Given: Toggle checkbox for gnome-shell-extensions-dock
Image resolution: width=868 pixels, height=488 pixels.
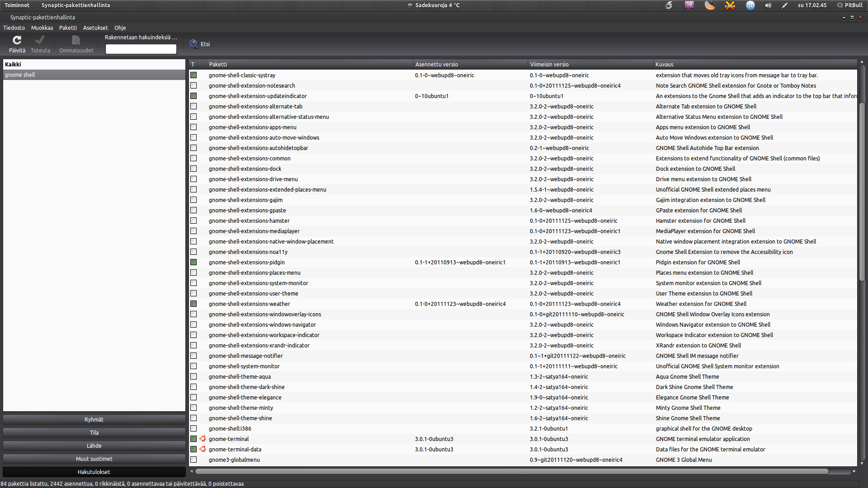Looking at the screenshot, I should point(193,169).
